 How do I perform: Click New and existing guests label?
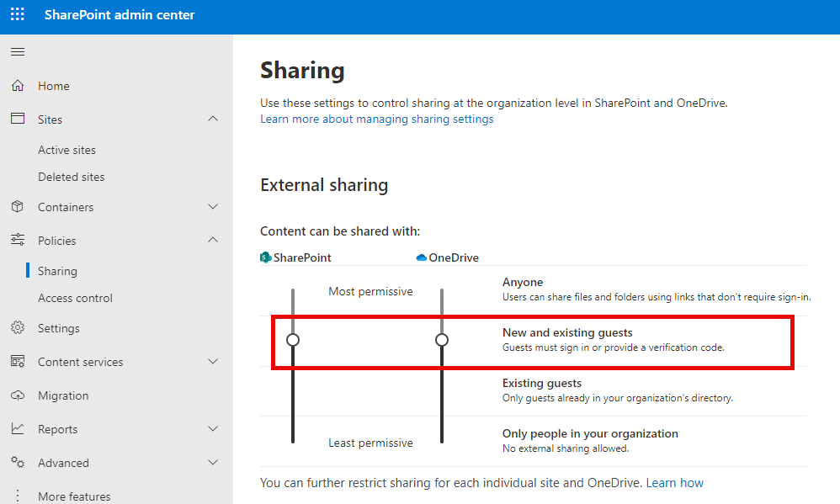point(567,332)
